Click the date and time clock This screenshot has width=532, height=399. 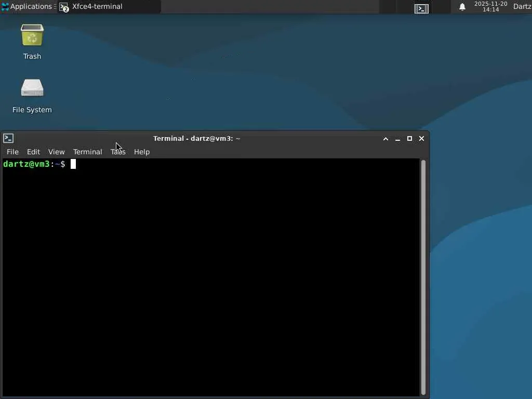(490, 6)
